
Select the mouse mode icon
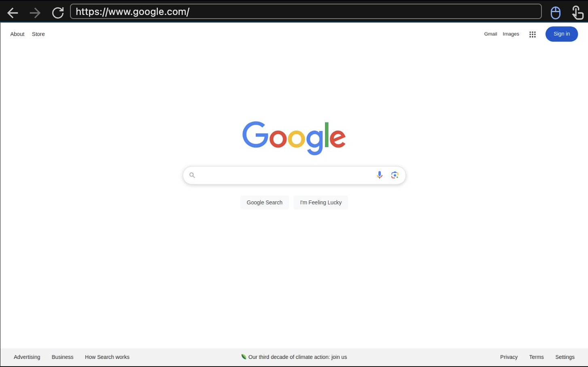point(556,13)
